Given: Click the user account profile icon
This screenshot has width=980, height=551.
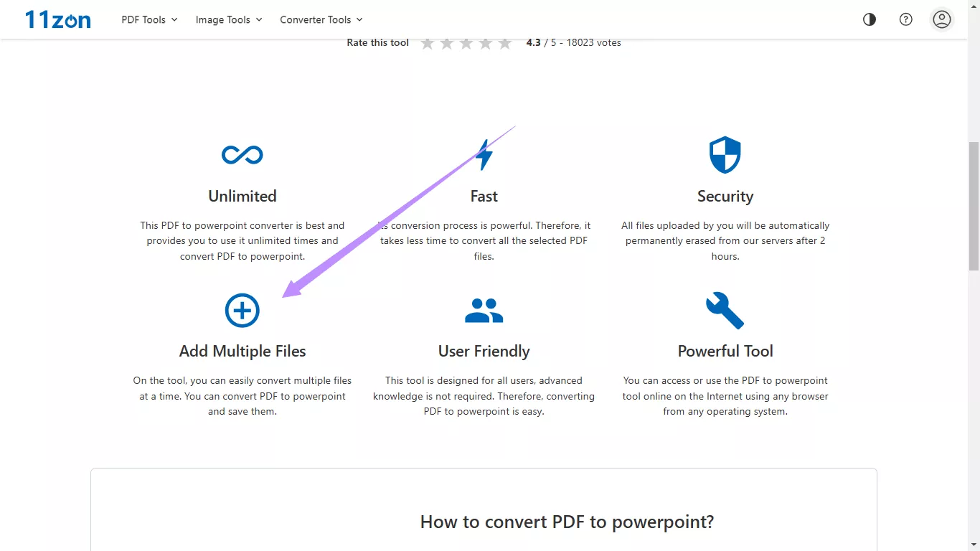Looking at the screenshot, I should point(941,19).
